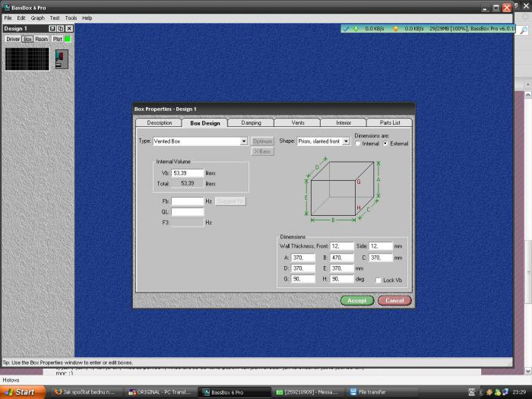Click the restore icon on Design 1 panel

(x=61, y=28)
